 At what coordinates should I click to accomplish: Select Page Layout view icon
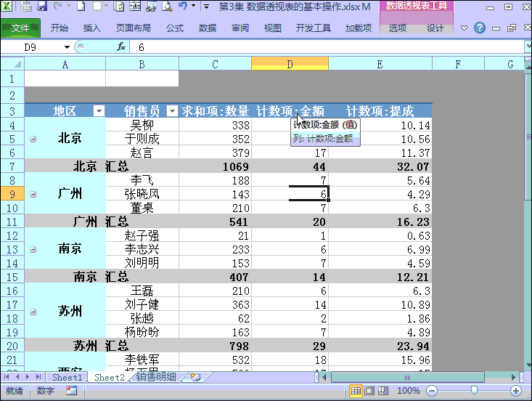369,391
